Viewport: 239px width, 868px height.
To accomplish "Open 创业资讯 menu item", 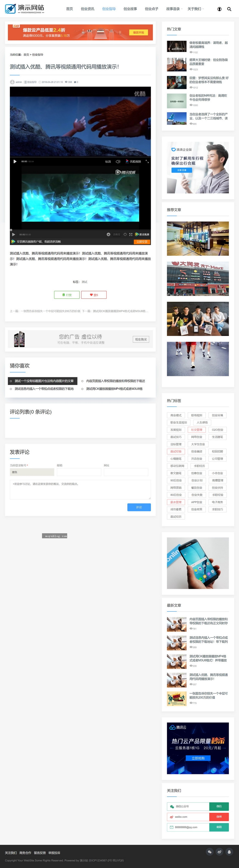I will [x=88, y=9].
